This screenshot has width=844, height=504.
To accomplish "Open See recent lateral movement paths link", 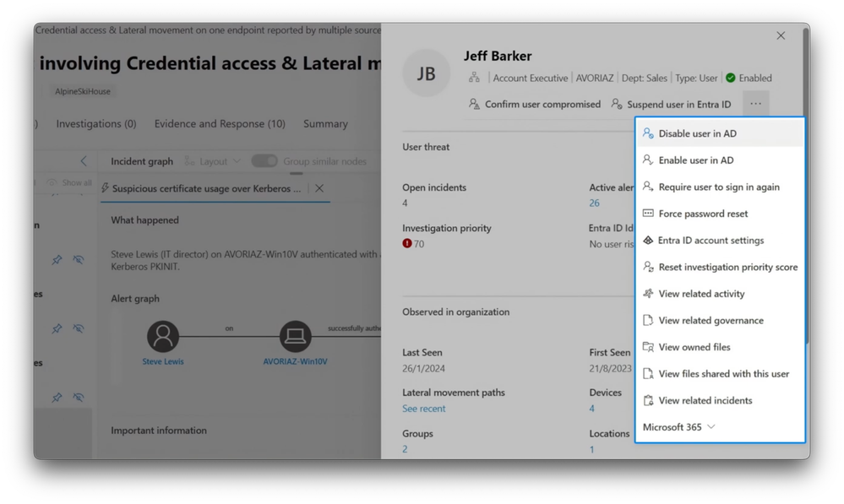I will pyautogui.click(x=423, y=409).
